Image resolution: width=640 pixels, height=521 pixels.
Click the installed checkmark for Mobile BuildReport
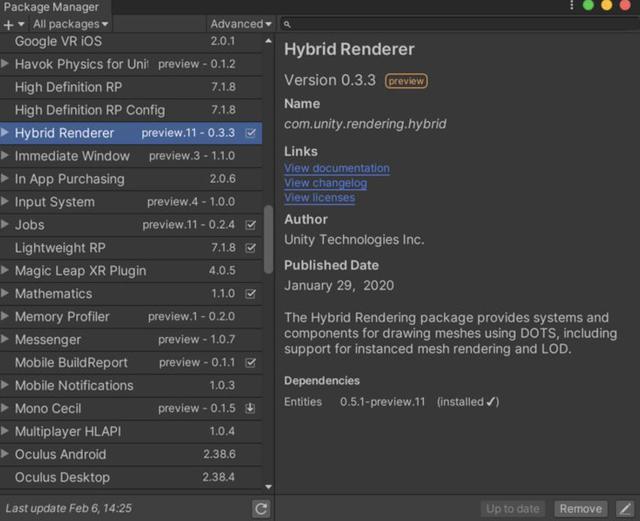(251, 362)
